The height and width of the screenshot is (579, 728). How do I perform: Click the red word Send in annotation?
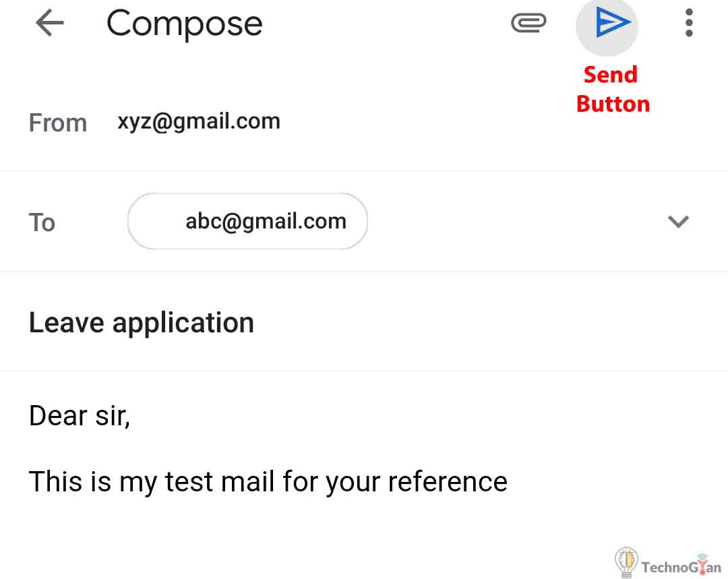tap(610, 74)
